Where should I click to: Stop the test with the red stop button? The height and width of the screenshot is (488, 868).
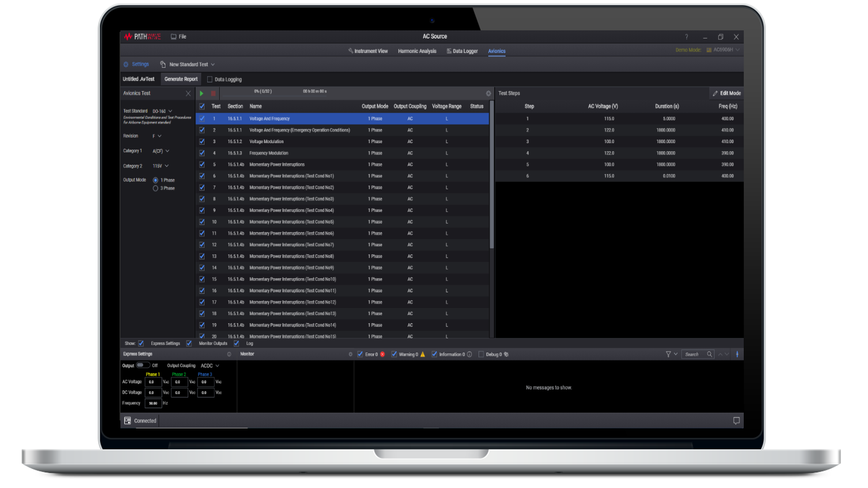[213, 93]
